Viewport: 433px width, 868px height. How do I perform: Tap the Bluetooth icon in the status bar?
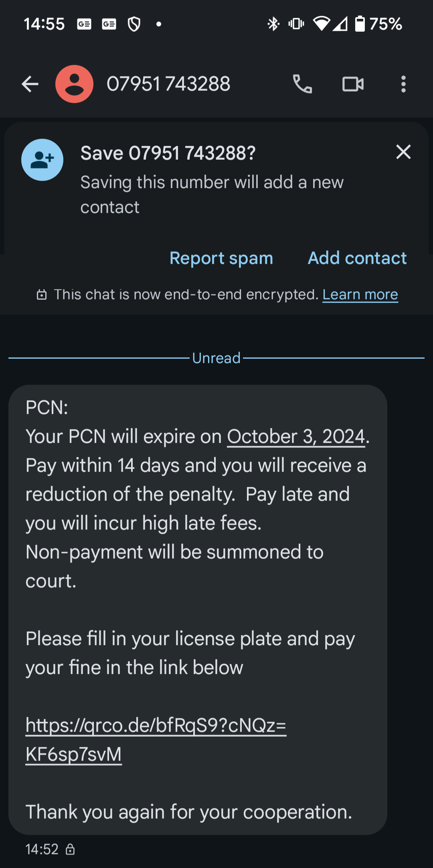click(x=273, y=24)
